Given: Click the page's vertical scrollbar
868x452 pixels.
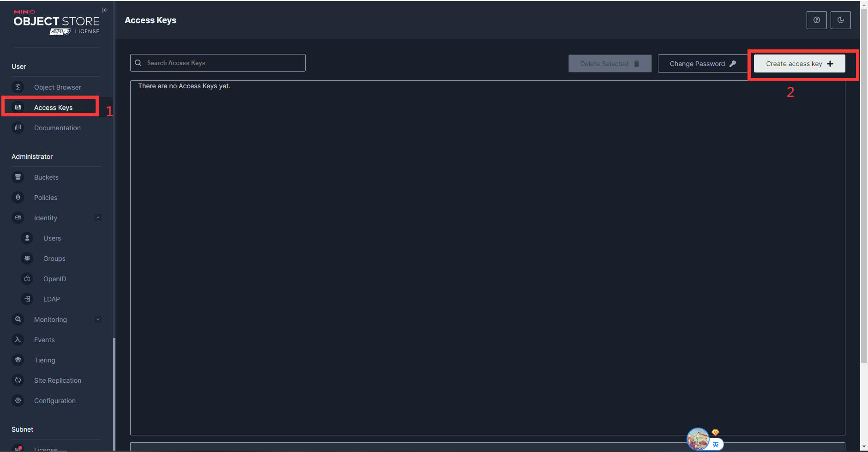Looking at the screenshot, I should [x=864, y=185].
